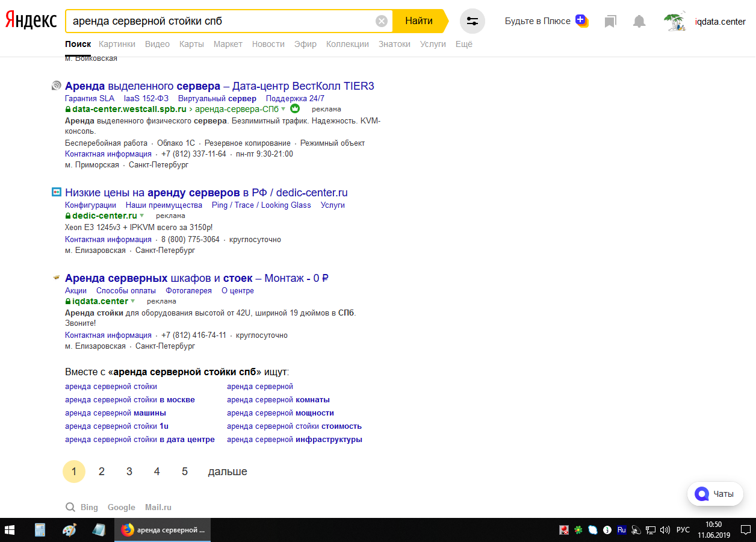Search same query on Mail.ru
The width and height of the screenshot is (756, 542).
point(158,507)
